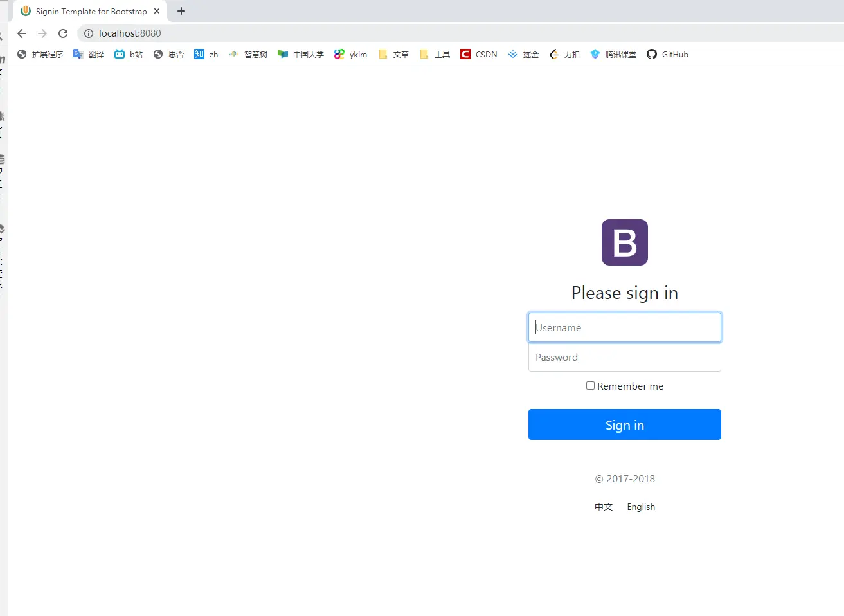
Task: Click the Username input field
Action: pos(625,327)
